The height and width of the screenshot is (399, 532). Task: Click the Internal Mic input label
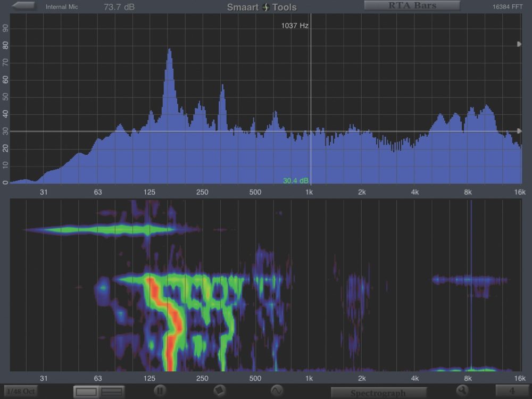tap(62, 7)
